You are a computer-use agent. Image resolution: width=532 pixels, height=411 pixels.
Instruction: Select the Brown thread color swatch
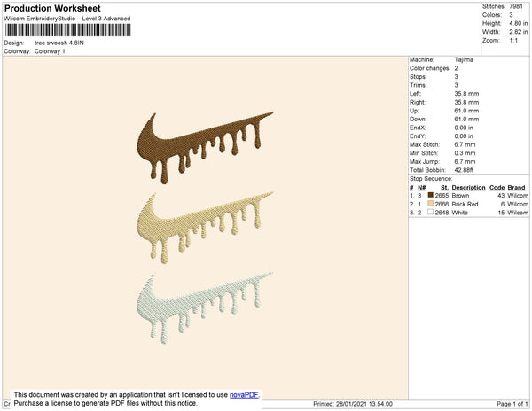point(431,195)
